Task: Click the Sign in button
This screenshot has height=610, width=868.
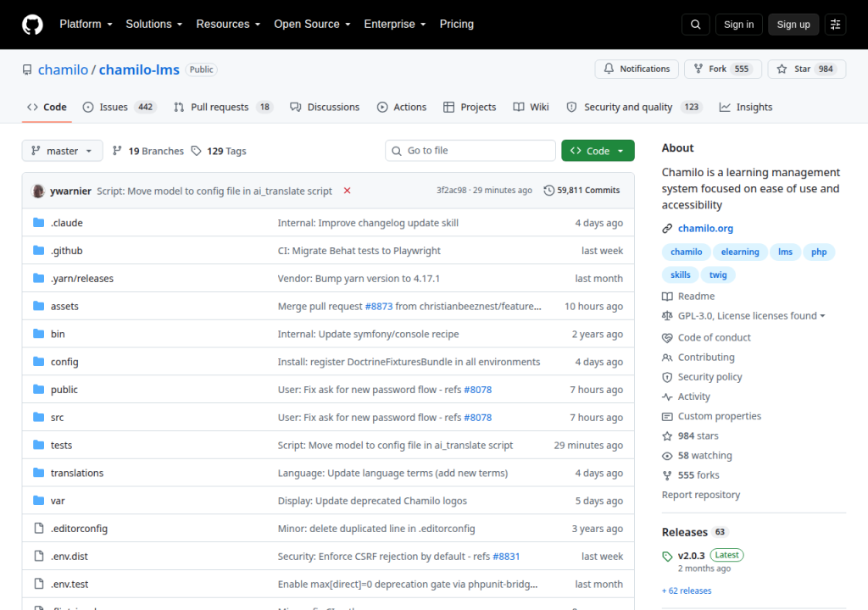Action: (x=738, y=25)
